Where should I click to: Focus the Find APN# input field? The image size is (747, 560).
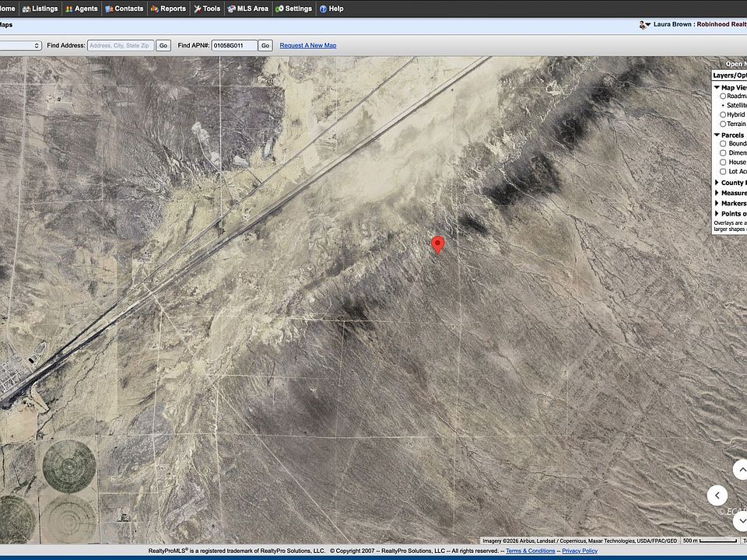234,45
